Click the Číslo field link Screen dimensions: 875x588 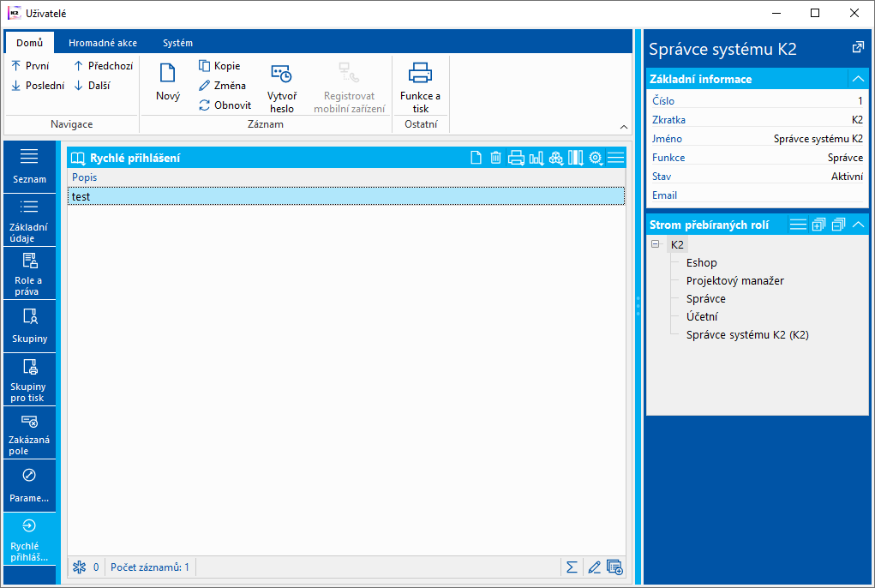(x=663, y=101)
